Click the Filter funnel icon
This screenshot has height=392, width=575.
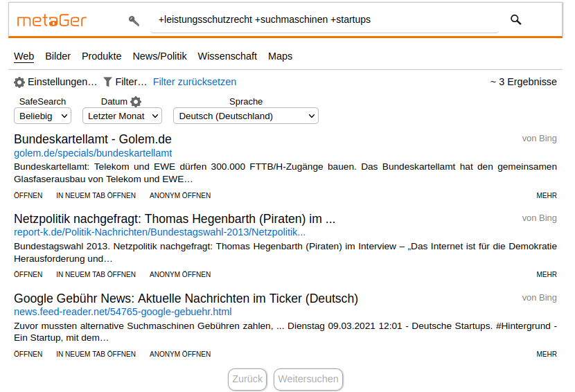(x=107, y=82)
